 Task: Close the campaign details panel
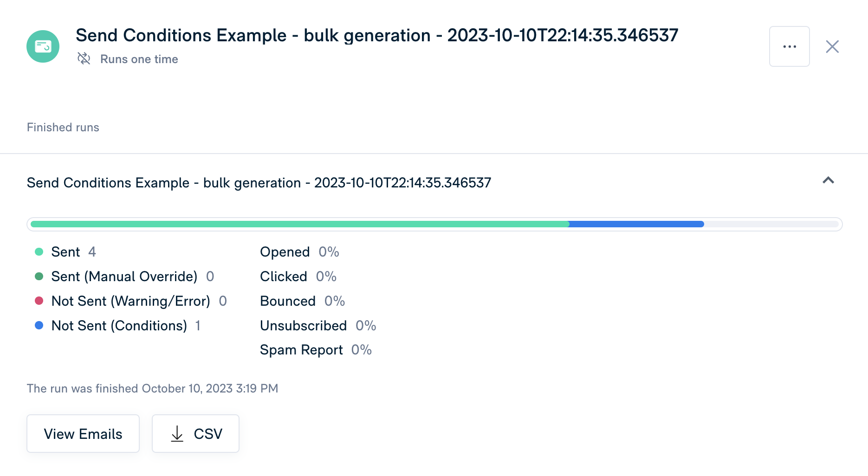(x=832, y=46)
